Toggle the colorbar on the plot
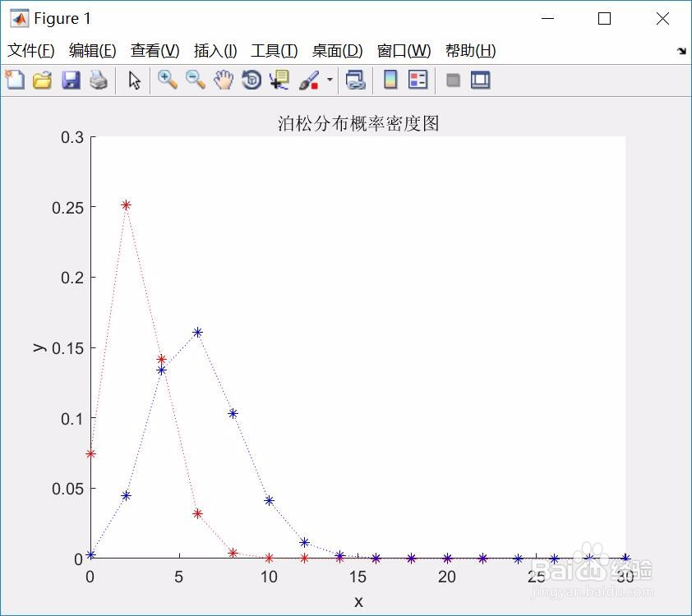Viewport: 692px width, 616px height. pyautogui.click(x=389, y=80)
